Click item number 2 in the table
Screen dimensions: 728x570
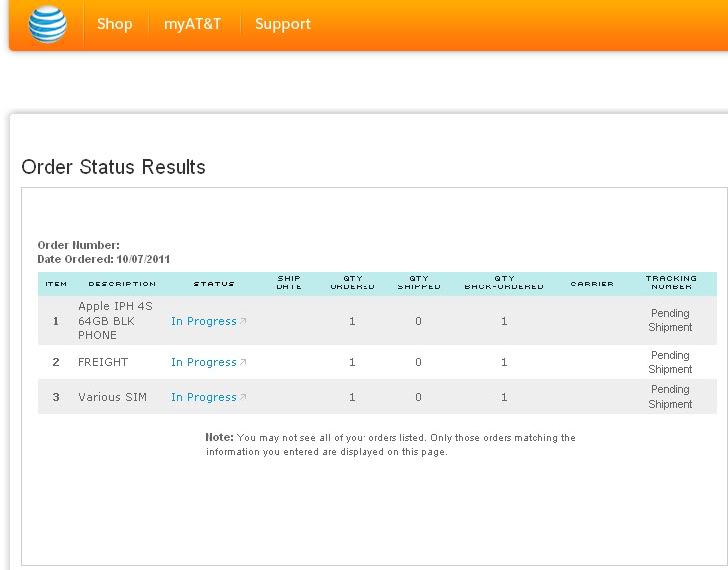tap(56, 362)
